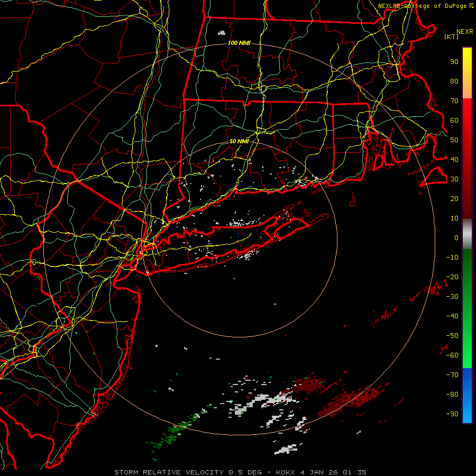Click the [KT] units label
The image size is (476, 476).
[x=451, y=36]
